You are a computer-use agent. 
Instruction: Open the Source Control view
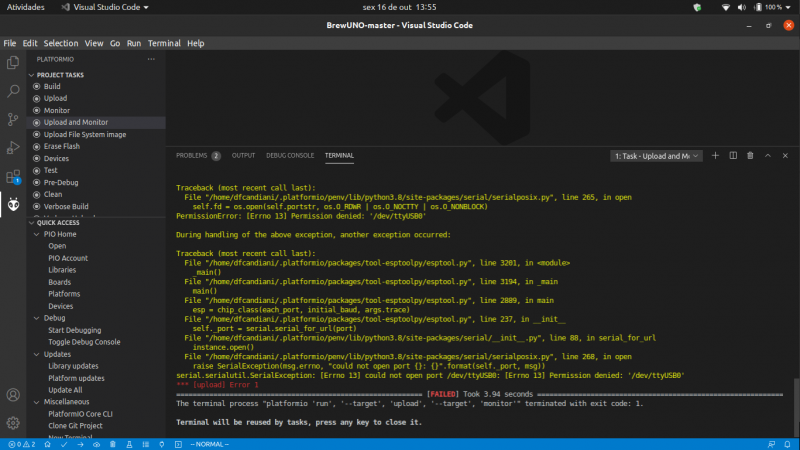click(x=13, y=119)
